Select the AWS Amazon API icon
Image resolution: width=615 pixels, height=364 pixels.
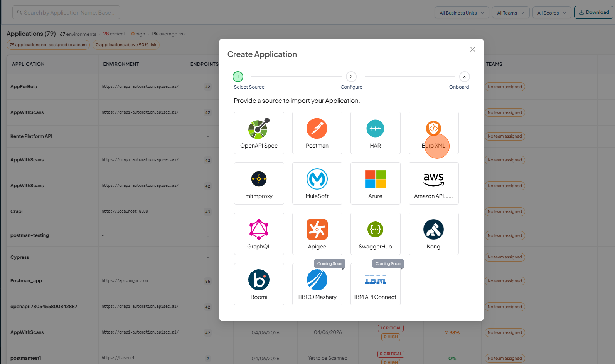point(433,179)
